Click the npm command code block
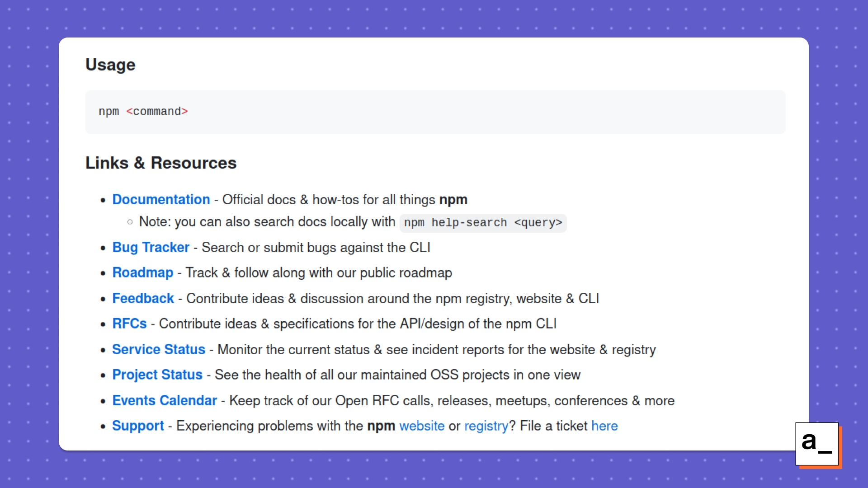868x488 pixels. pos(435,112)
